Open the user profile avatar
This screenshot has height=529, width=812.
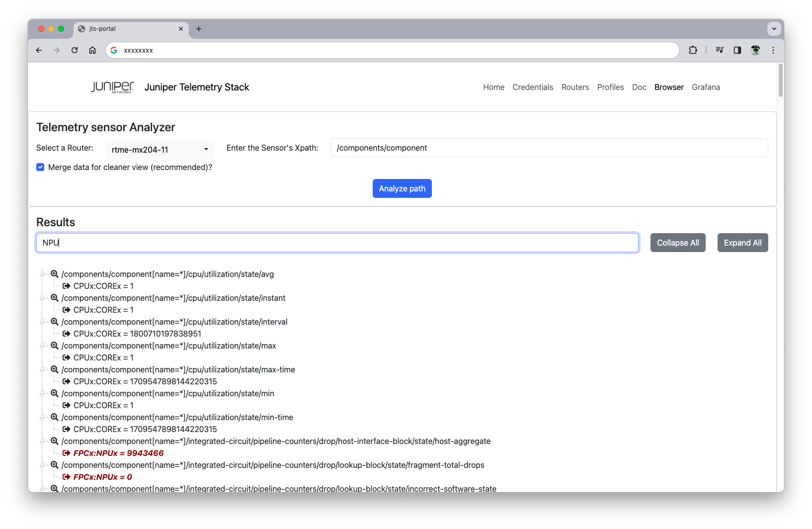coord(755,50)
